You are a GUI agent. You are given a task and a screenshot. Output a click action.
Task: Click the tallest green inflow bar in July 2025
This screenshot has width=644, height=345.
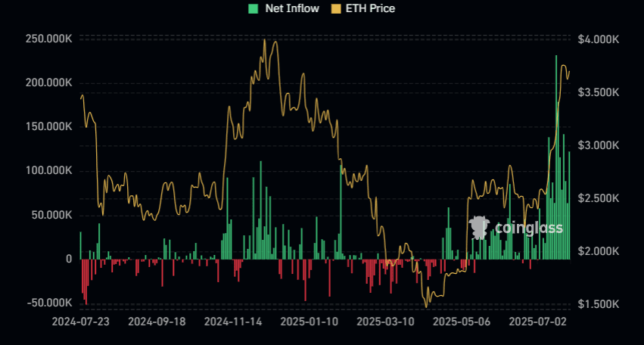point(556,157)
